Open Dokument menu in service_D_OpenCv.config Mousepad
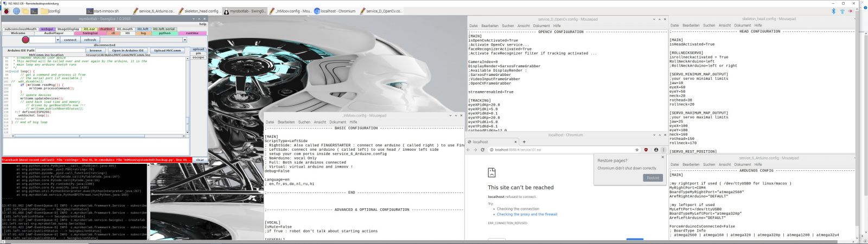 (541, 25)
